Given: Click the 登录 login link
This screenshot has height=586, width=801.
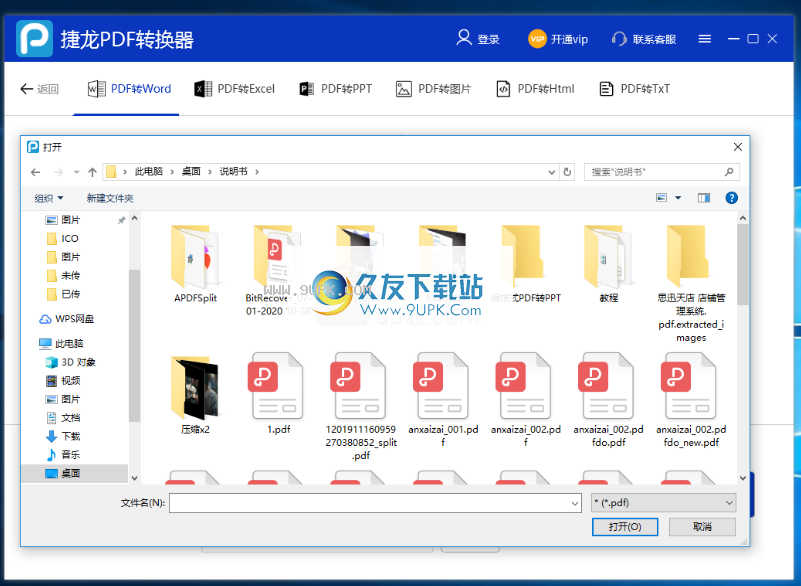Looking at the screenshot, I should click(x=488, y=39).
